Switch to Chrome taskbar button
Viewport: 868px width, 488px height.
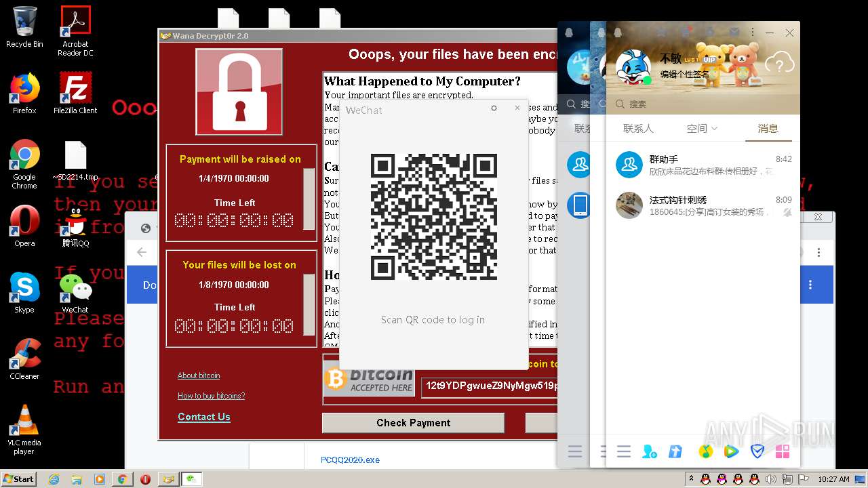pos(122,479)
